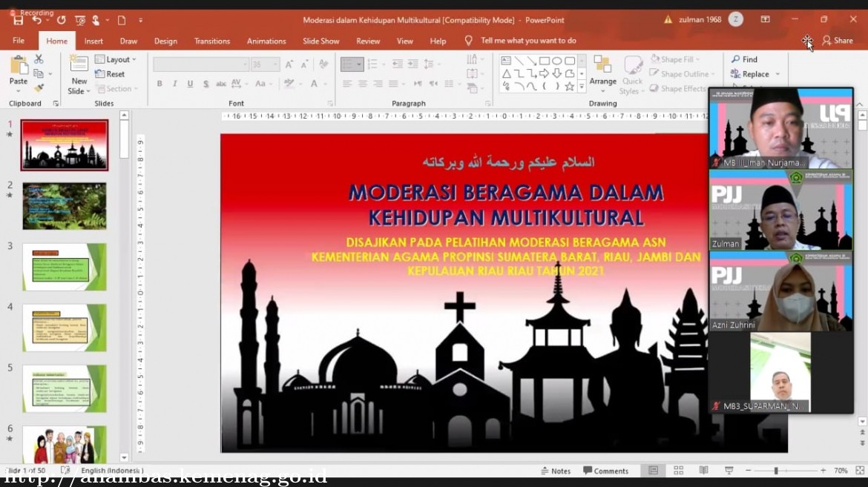Image resolution: width=868 pixels, height=487 pixels.
Task: Click the Find magnifier tool
Action: click(744, 59)
